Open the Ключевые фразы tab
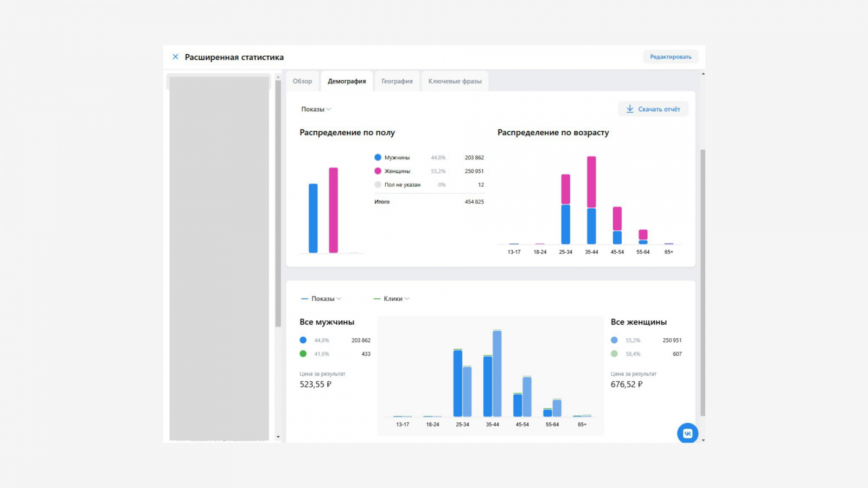 click(x=455, y=81)
